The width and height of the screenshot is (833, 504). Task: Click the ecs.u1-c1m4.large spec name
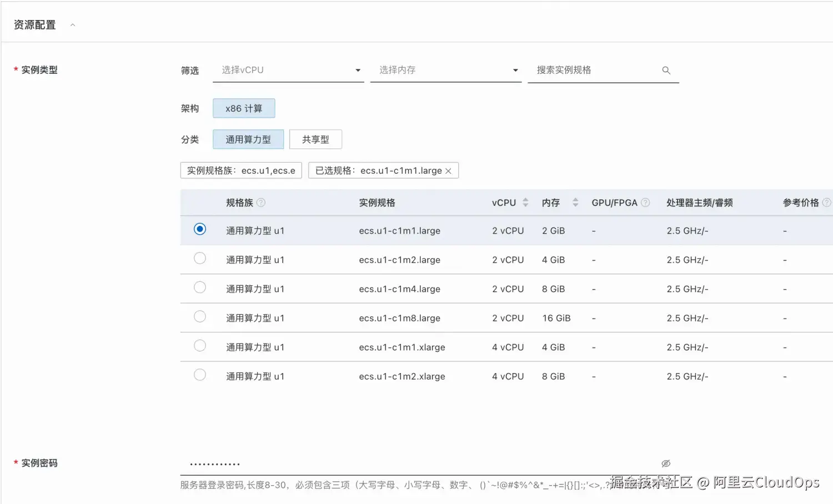coord(400,289)
